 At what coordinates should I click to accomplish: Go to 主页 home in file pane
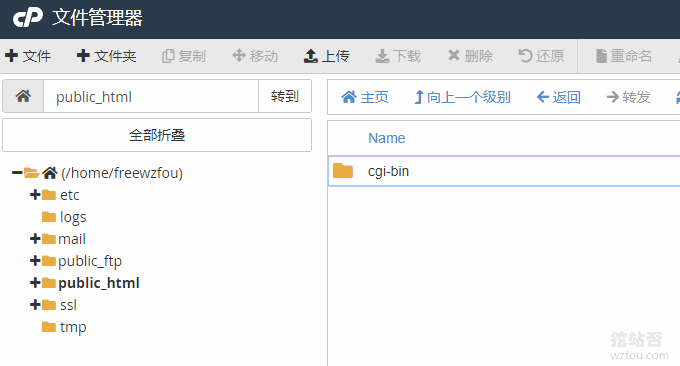tap(365, 97)
